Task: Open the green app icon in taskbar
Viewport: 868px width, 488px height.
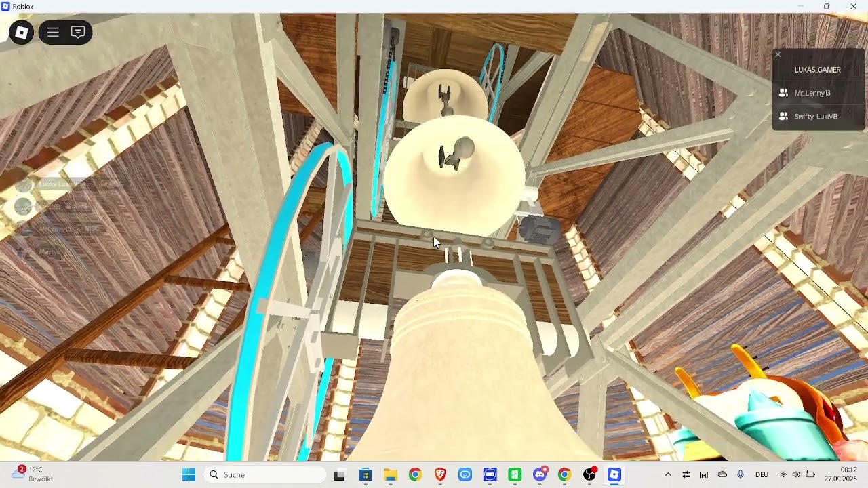Action: 515,475
